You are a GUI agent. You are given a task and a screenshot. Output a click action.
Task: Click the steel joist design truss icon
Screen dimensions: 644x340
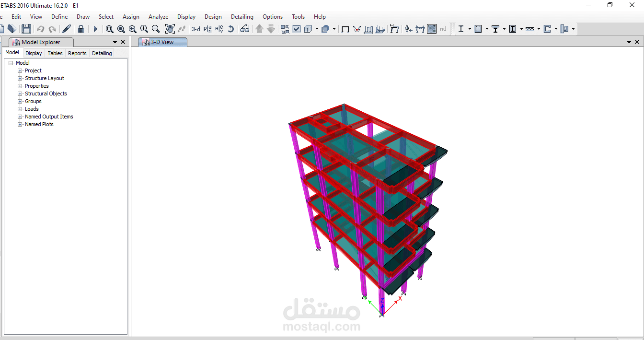tap(530, 29)
